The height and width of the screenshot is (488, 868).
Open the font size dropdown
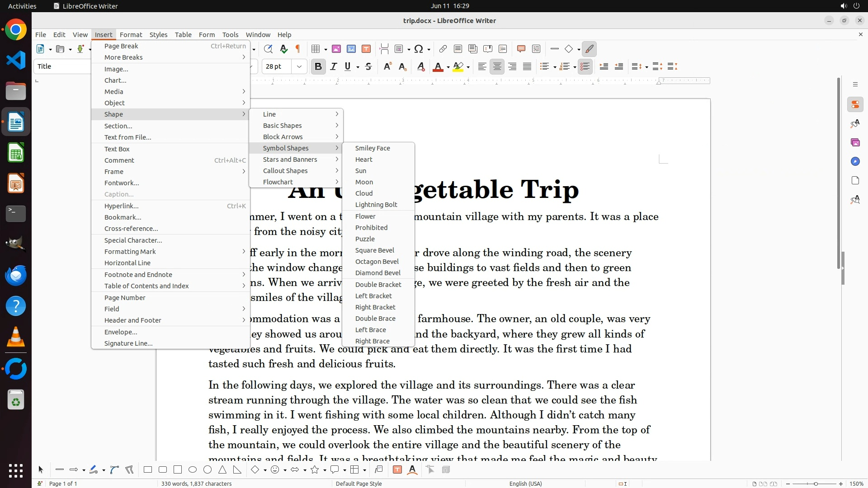tap(299, 66)
